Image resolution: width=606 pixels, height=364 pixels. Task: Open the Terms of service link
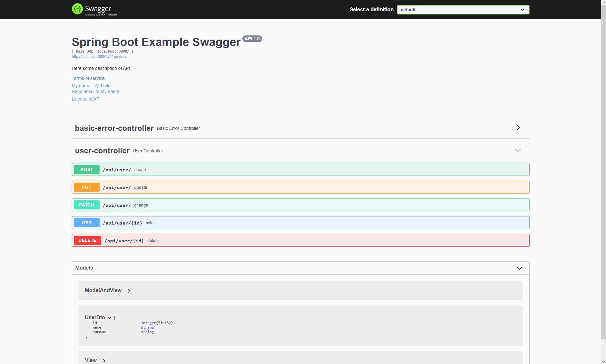88,78
